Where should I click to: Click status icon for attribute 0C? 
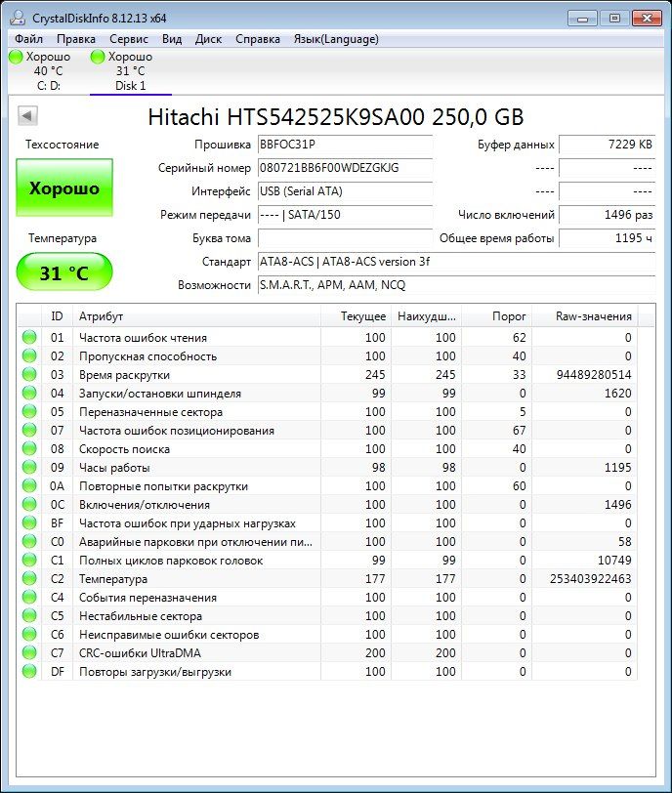pyautogui.click(x=29, y=504)
